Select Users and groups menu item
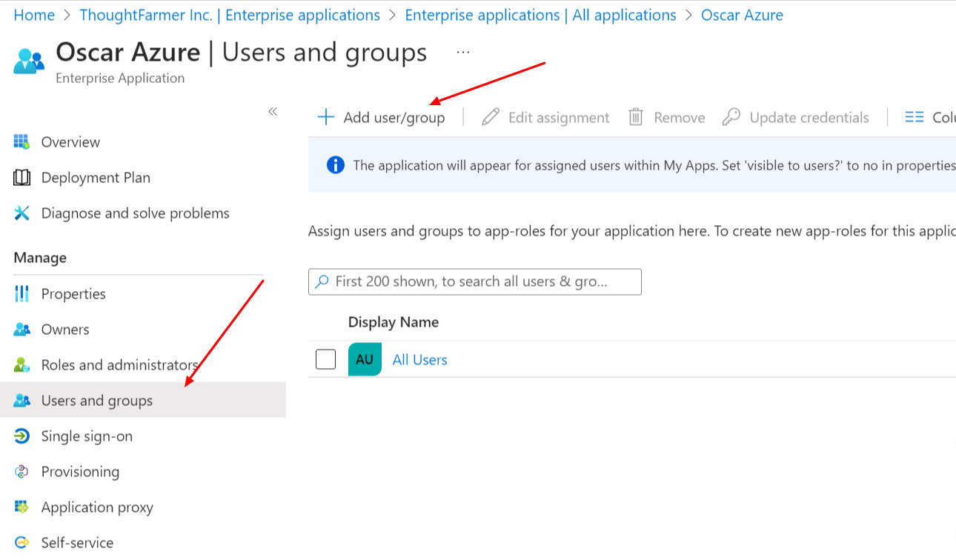Image resolution: width=956 pixels, height=560 pixels. (x=143, y=400)
